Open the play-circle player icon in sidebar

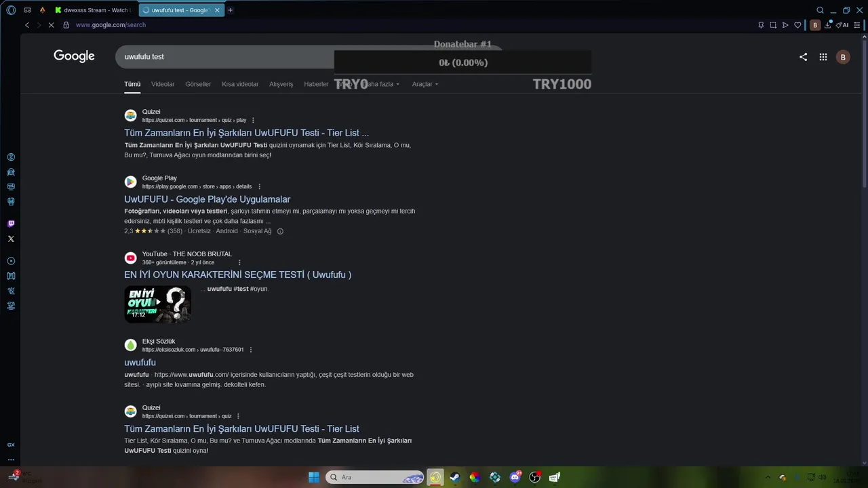pos(11,261)
